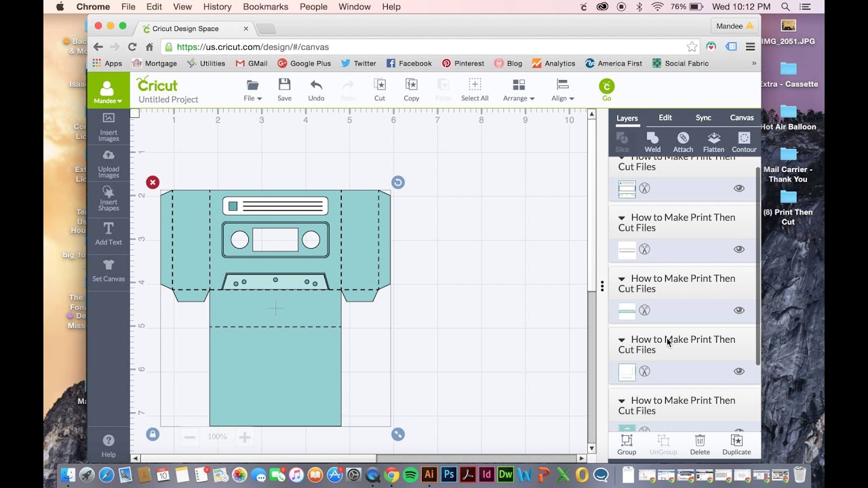The height and width of the screenshot is (488, 868).
Task: Zoom out with the minus button
Action: 190,437
